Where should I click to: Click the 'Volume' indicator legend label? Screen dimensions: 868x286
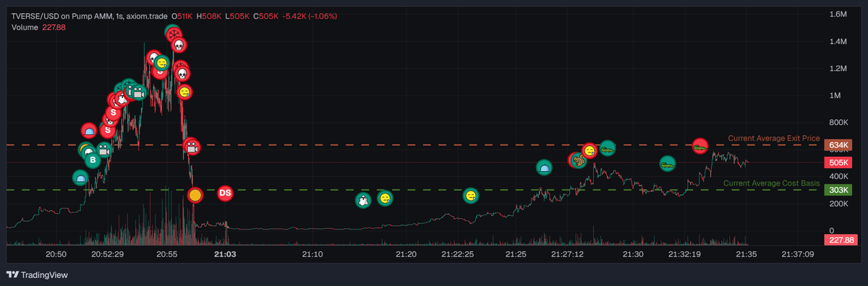[25, 27]
